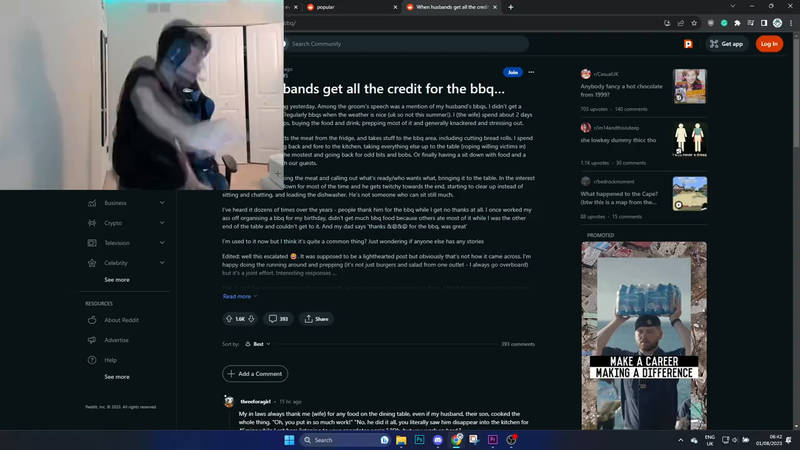Toggle the Chrome side panel icon
Viewport: 800px width, 450px height.
[764, 23]
